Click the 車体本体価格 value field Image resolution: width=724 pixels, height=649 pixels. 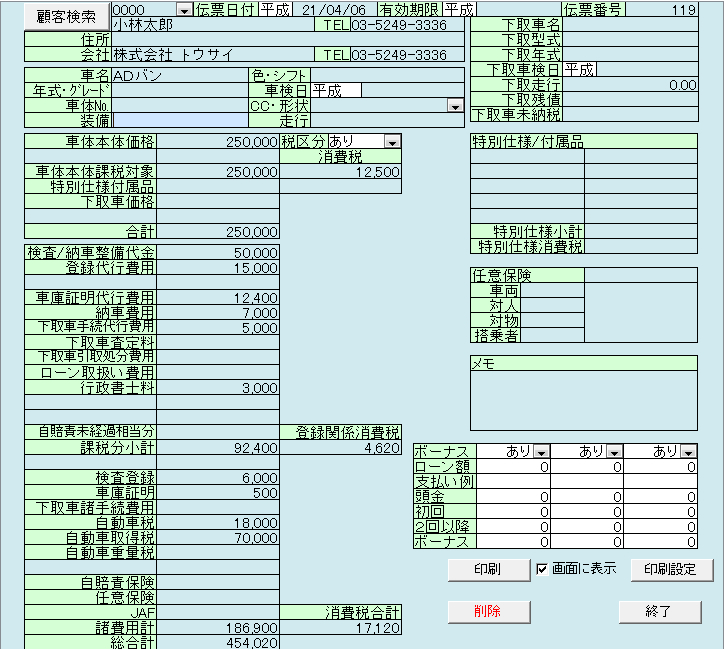coord(217,143)
